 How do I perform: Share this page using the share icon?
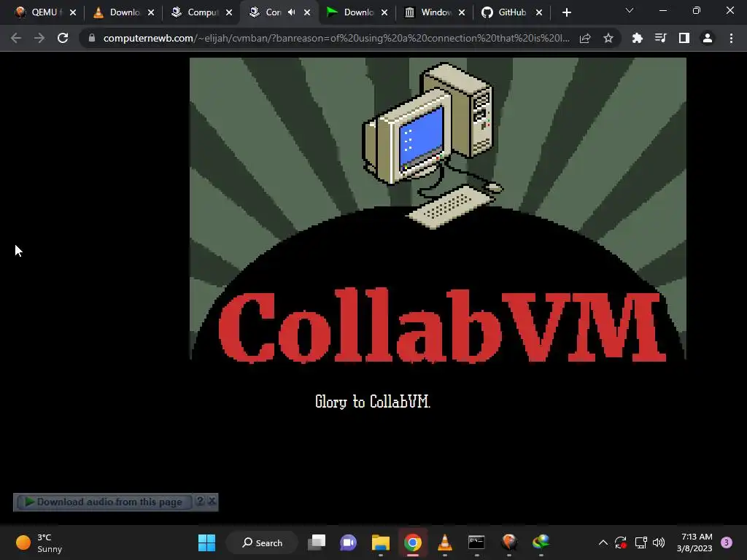click(585, 38)
